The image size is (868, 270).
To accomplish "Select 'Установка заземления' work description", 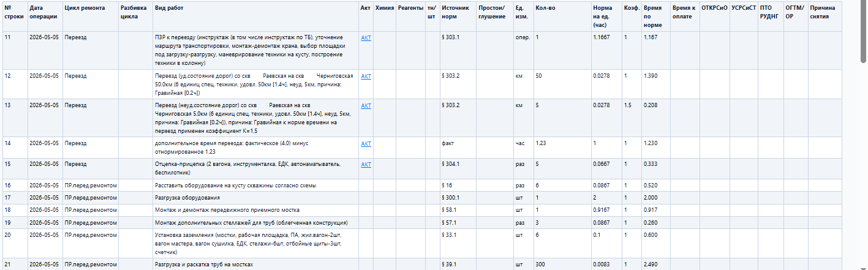I will point(255,243).
